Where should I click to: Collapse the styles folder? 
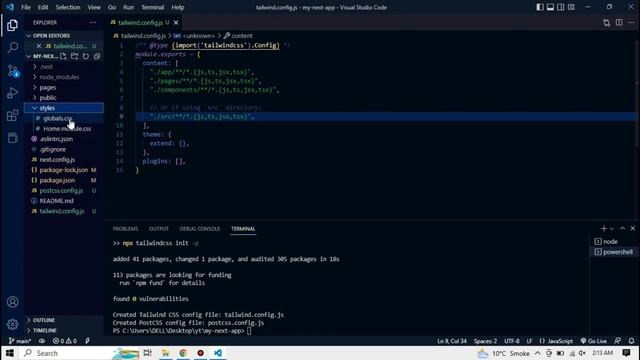(64, 108)
